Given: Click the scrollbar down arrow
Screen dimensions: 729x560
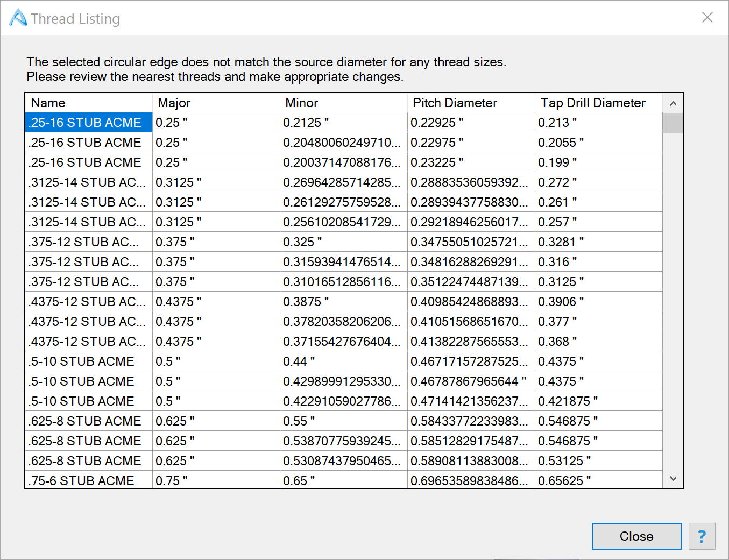Looking at the screenshot, I should [673, 478].
